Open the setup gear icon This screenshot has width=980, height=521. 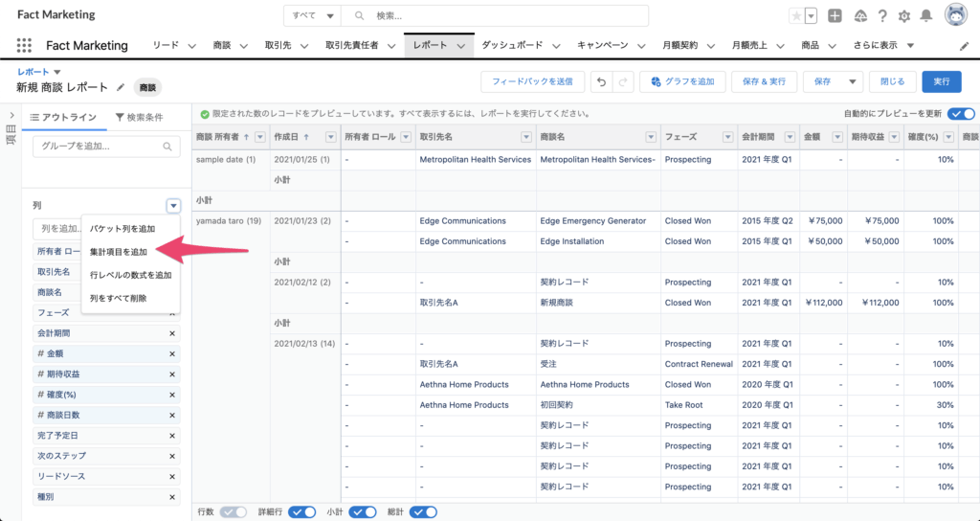(904, 16)
